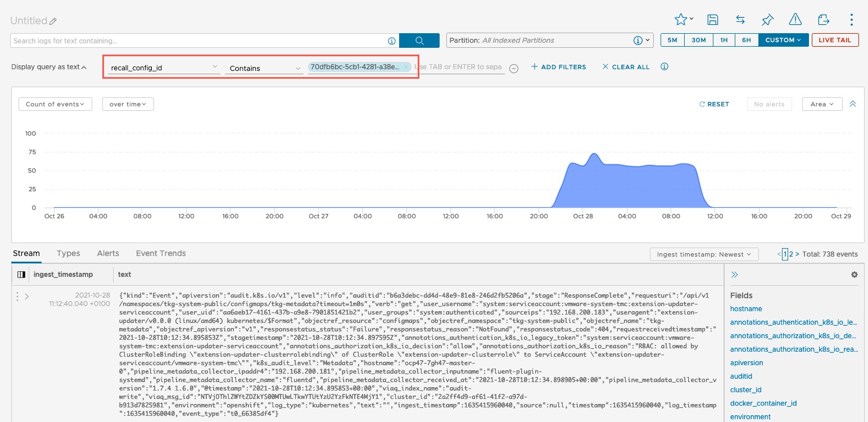Screen dimensions: 868x422
Task: Open the favorites star menu
Action: coord(684,20)
